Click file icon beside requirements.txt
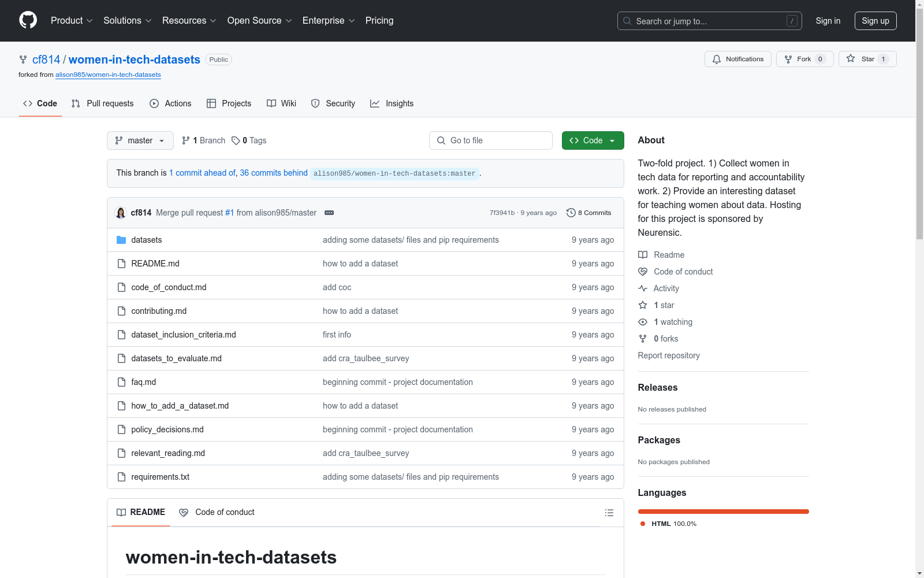Viewport: 924px width, 578px height. 121,477
